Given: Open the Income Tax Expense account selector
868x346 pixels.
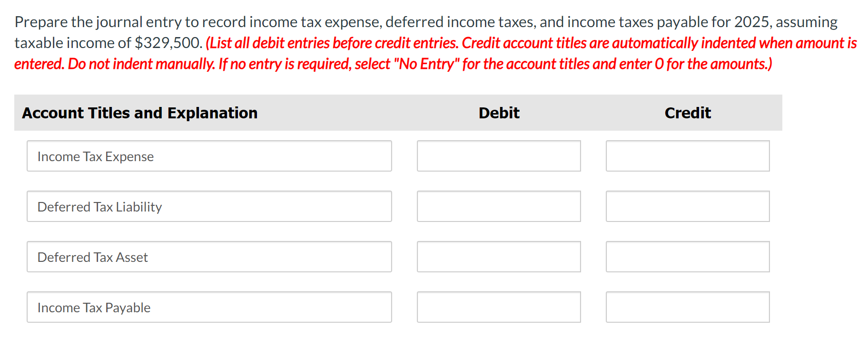Looking at the screenshot, I should point(209,156).
